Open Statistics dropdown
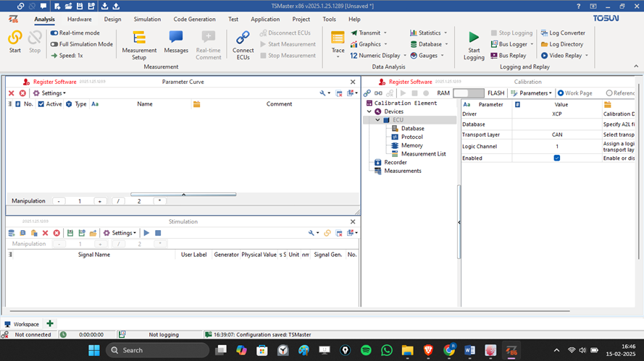The width and height of the screenshot is (644, 361). [x=446, y=33]
